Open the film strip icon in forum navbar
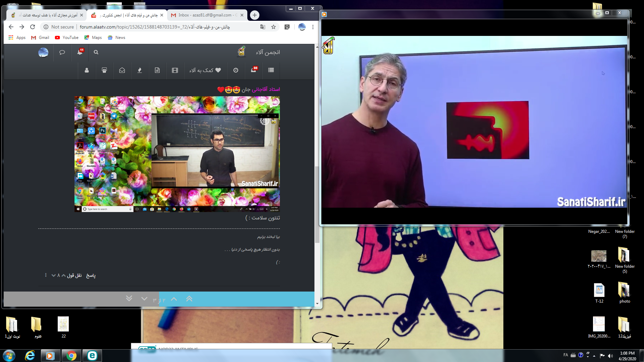The image size is (644, 362). pyautogui.click(x=175, y=70)
